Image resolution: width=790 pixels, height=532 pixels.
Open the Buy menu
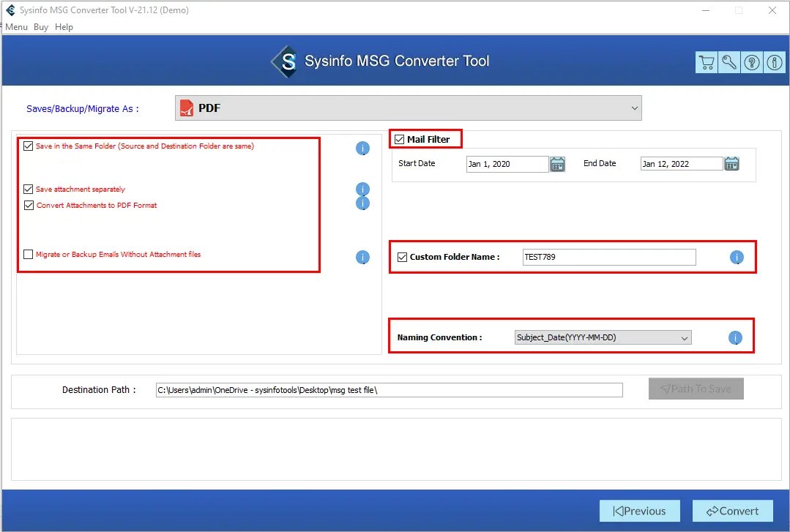[41, 27]
